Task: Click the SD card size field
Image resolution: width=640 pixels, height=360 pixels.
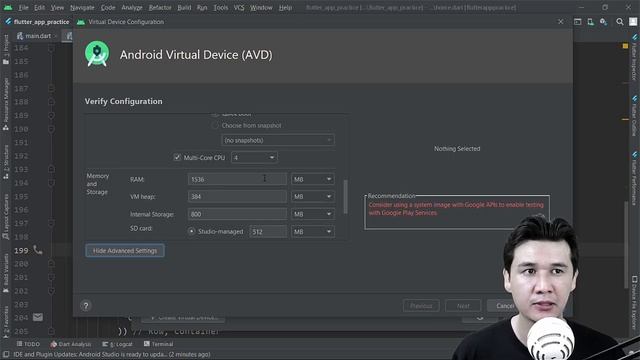Action: tap(268, 232)
